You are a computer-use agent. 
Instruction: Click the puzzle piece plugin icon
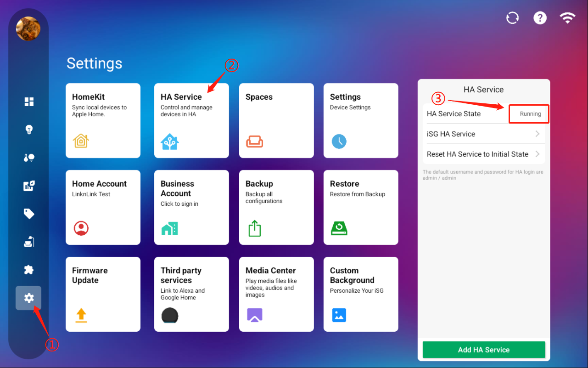[29, 270]
